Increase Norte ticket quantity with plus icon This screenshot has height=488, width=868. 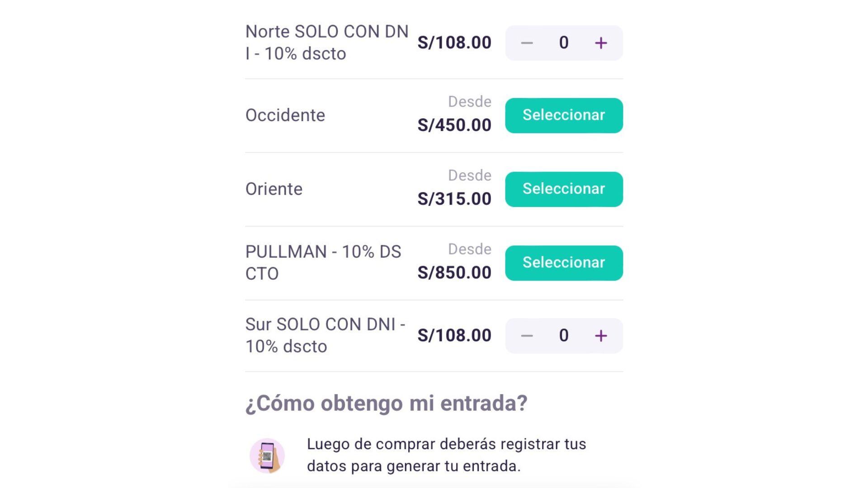click(x=601, y=43)
